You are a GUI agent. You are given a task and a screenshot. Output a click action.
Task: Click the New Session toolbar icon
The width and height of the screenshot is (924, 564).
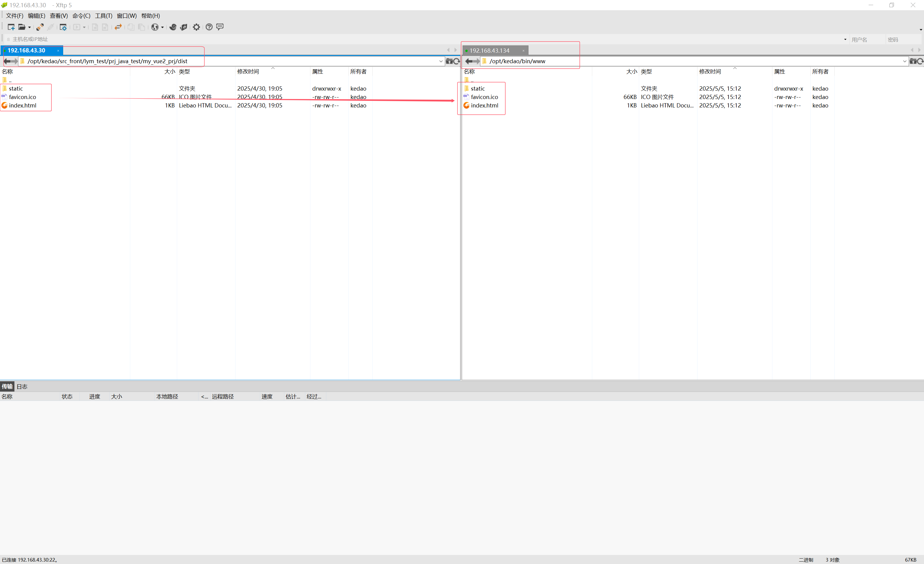click(x=11, y=27)
